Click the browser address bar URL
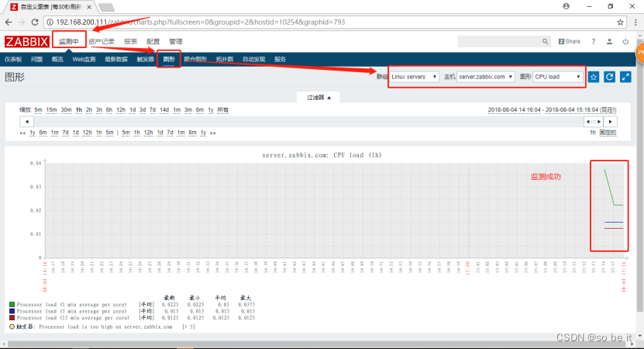This screenshot has height=349, width=644. 201,22
